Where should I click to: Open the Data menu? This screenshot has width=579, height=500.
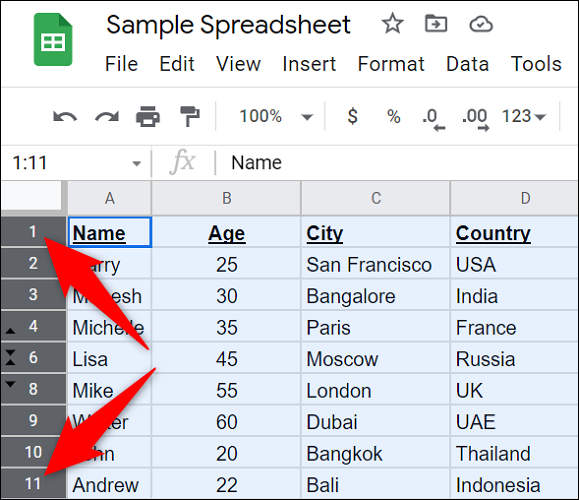pos(467,64)
